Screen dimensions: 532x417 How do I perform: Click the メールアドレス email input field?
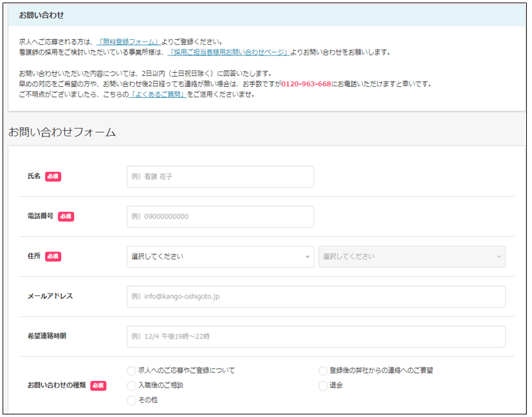pos(316,297)
